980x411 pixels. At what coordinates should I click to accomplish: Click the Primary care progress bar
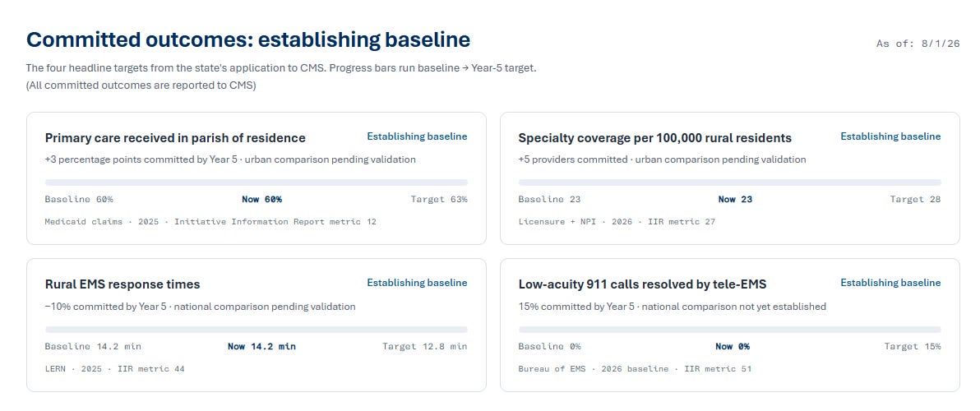(257, 182)
